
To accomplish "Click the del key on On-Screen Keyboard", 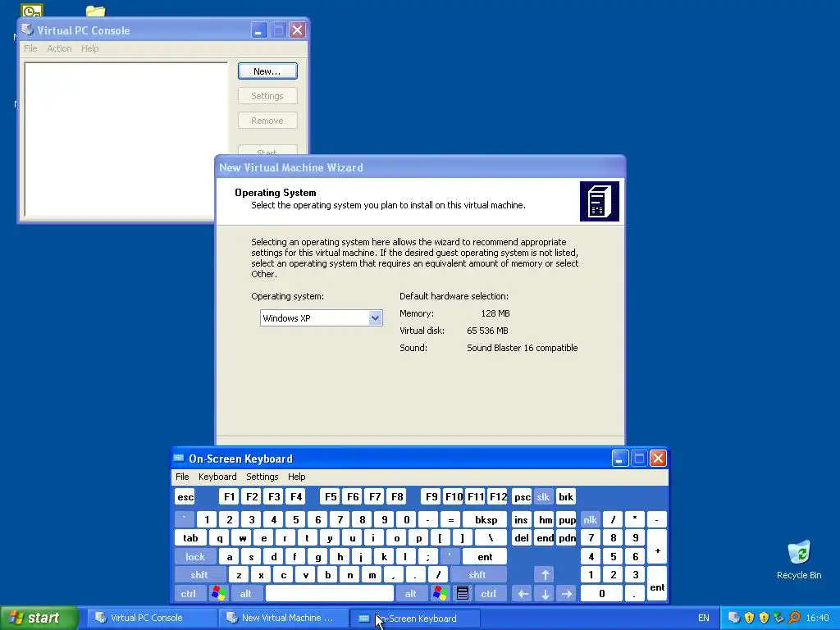I will click(x=522, y=538).
